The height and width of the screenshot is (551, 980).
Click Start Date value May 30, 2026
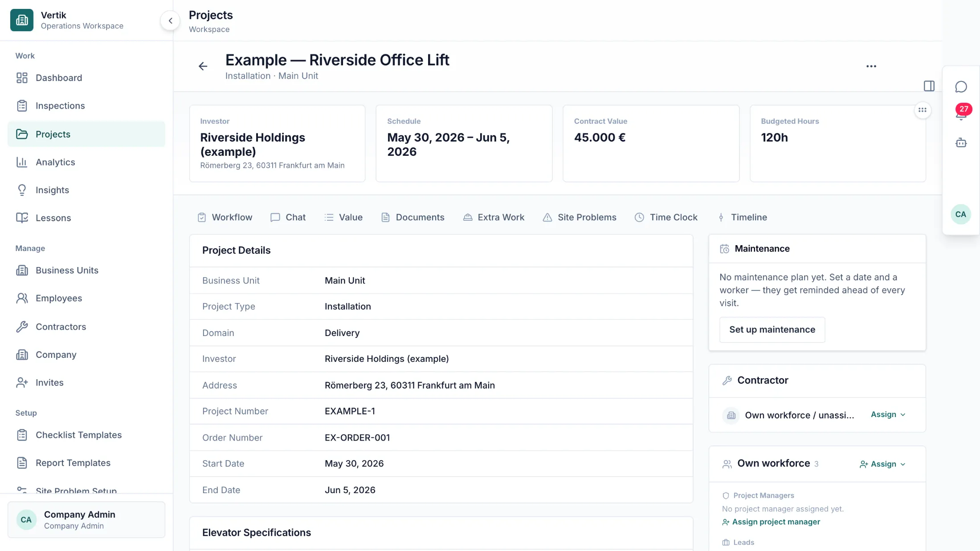tap(354, 464)
